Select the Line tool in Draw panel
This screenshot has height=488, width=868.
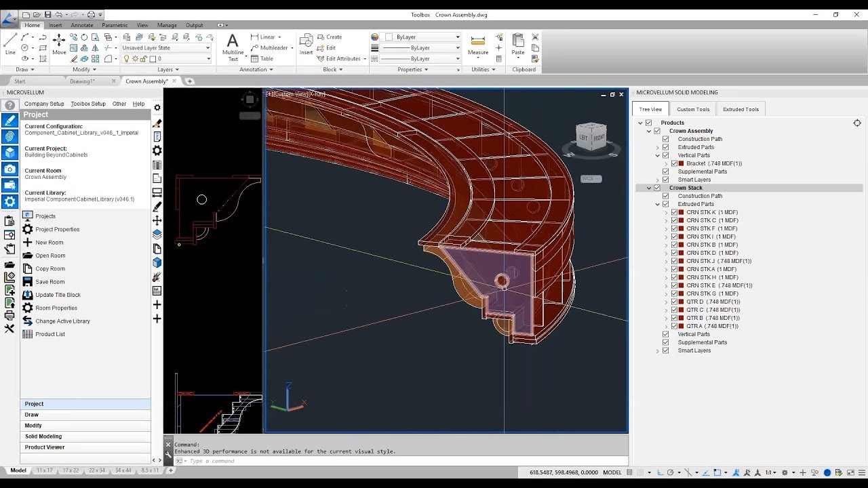tap(10, 43)
